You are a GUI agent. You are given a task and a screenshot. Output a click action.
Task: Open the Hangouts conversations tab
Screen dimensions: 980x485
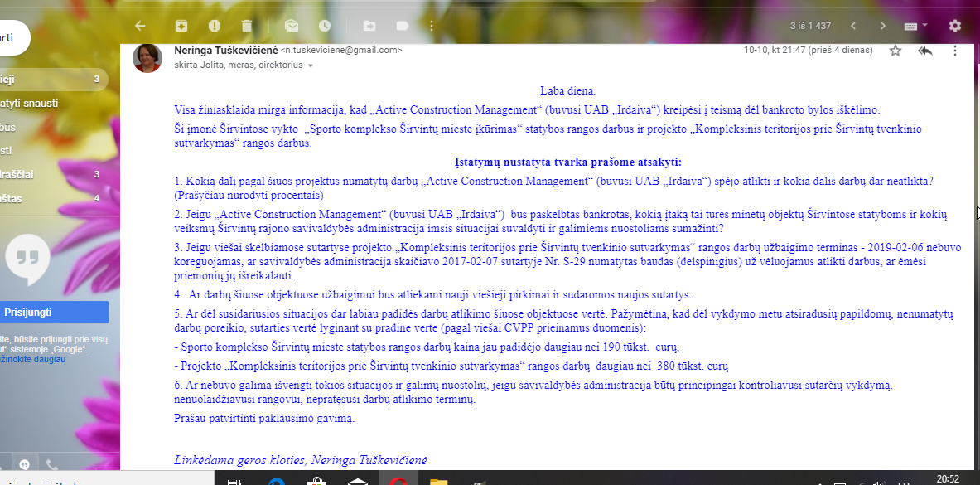pos(24,464)
